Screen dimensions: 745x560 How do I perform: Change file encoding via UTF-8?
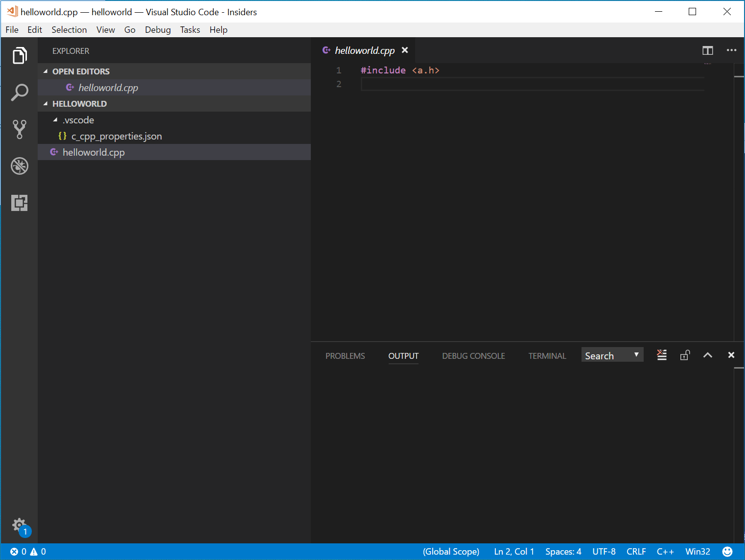tap(604, 552)
